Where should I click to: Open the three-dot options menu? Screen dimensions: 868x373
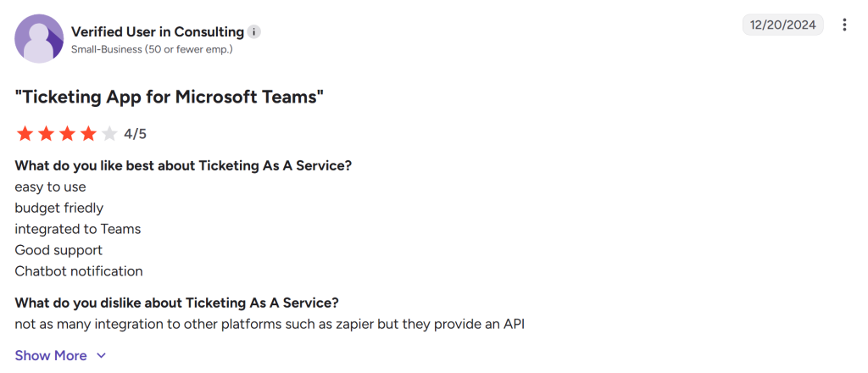click(x=843, y=25)
